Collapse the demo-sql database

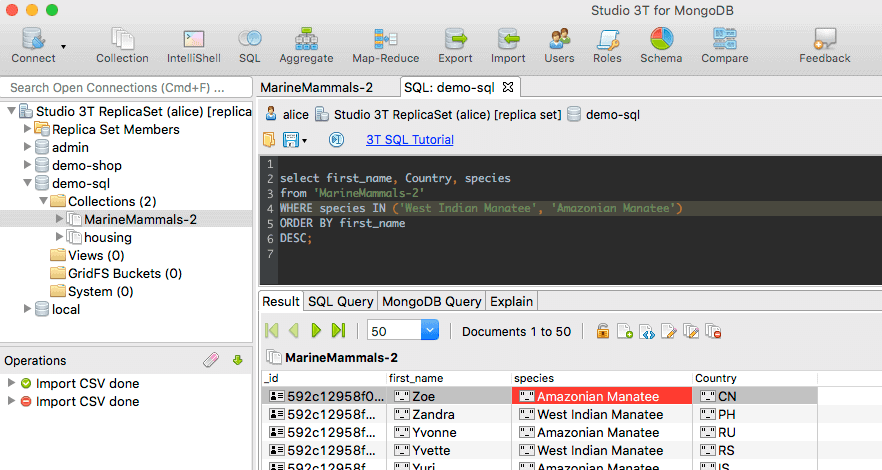[26, 183]
